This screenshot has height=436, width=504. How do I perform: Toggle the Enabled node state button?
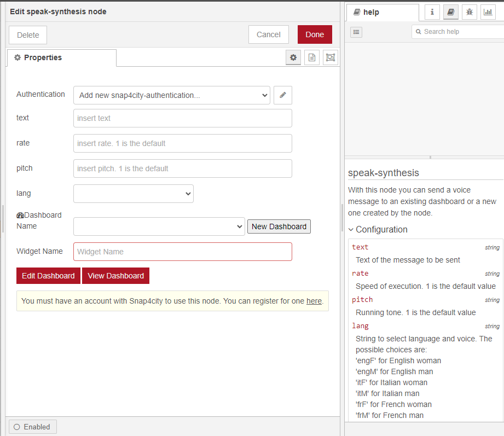point(33,427)
